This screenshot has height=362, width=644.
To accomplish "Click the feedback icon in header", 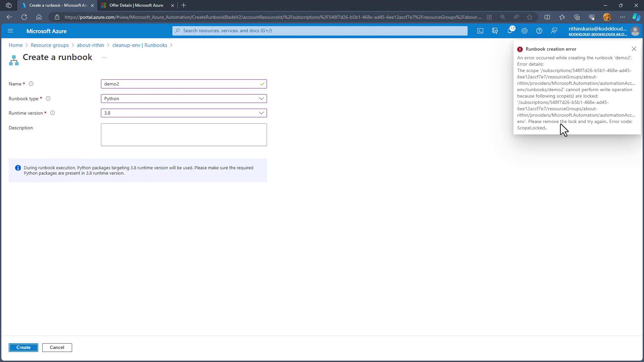I will click(554, 31).
